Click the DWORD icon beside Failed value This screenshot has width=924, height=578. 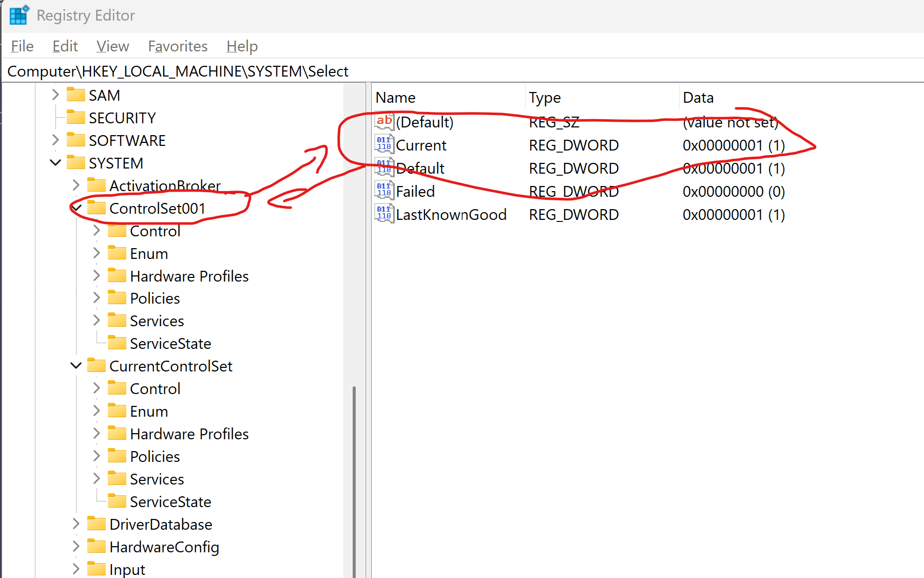coord(383,191)
